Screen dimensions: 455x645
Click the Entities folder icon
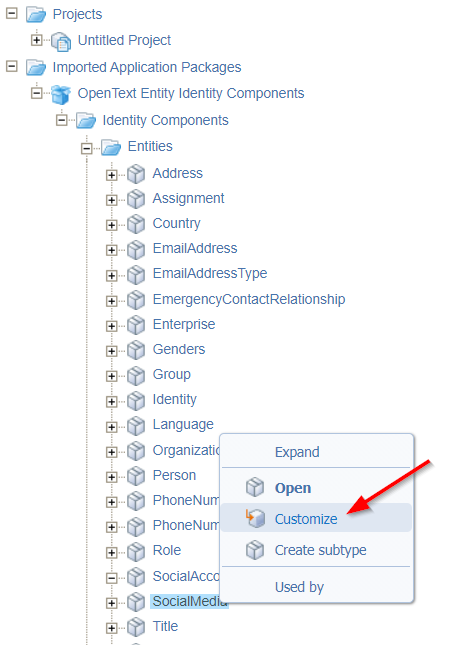point(111,147)
